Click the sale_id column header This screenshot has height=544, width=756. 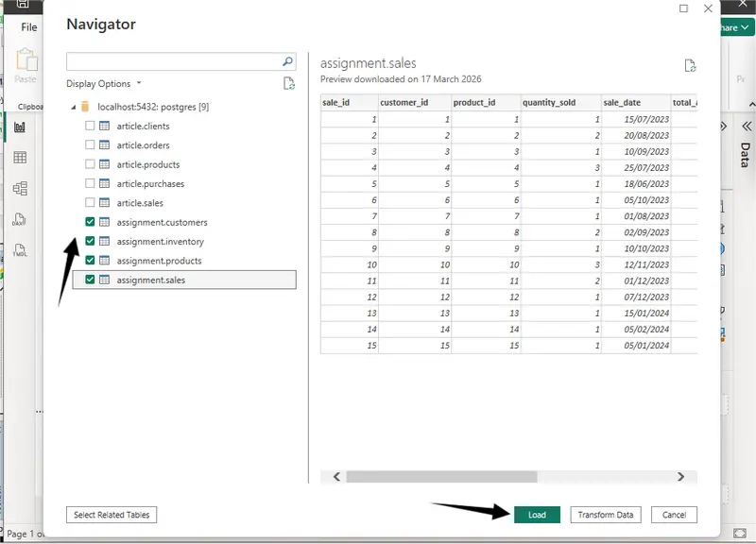pyautogui.click(x=350, y=103)
